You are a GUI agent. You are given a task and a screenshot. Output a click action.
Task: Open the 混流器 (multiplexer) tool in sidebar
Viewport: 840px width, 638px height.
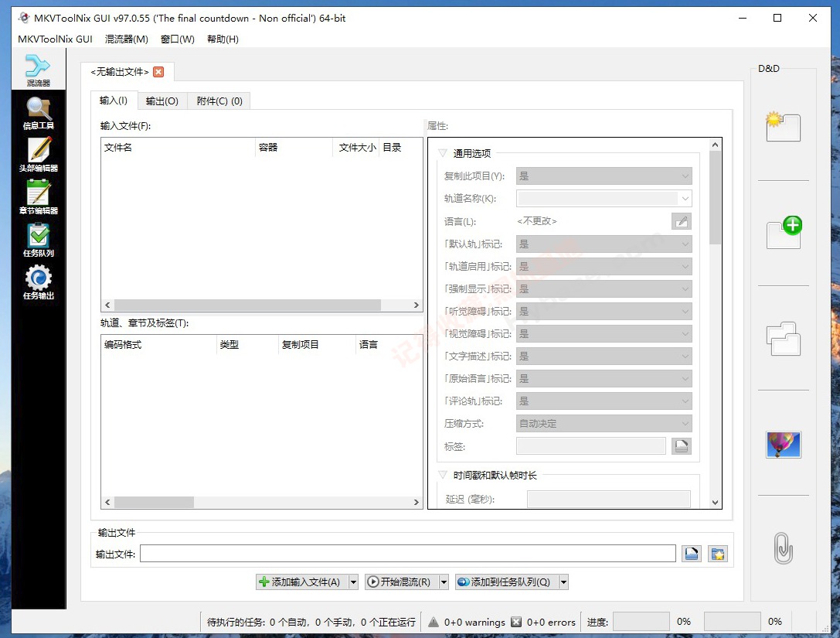pyautogui.click(x=38, y=68)
